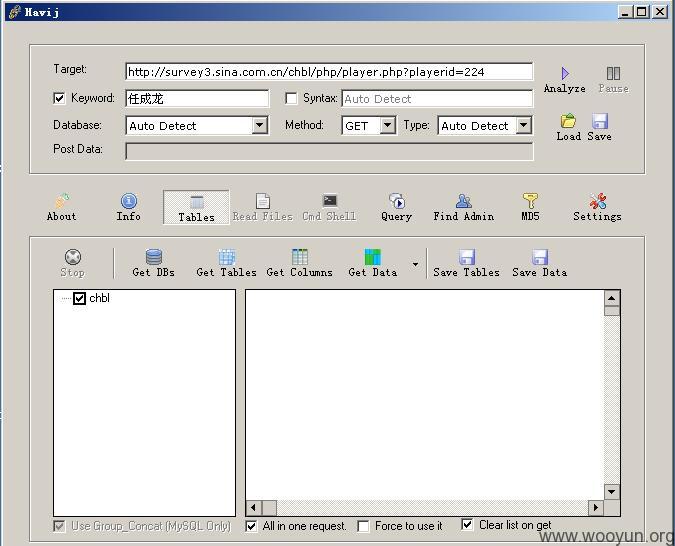The image size is (675, 546).
Task: Maximize the Havij window
Action: tap(641, 12)
